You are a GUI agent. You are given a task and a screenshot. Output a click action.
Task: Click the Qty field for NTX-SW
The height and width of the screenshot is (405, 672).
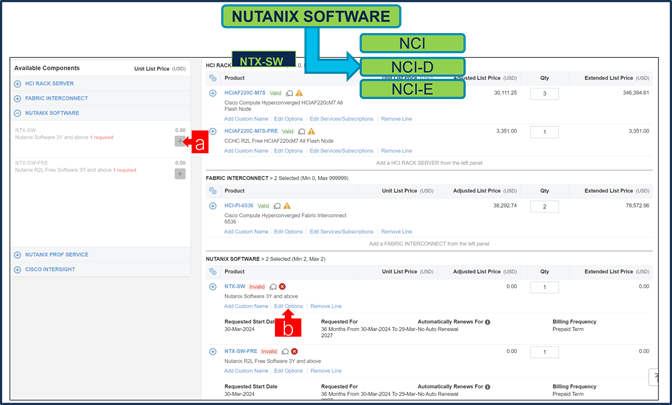(x=544, y=287)
